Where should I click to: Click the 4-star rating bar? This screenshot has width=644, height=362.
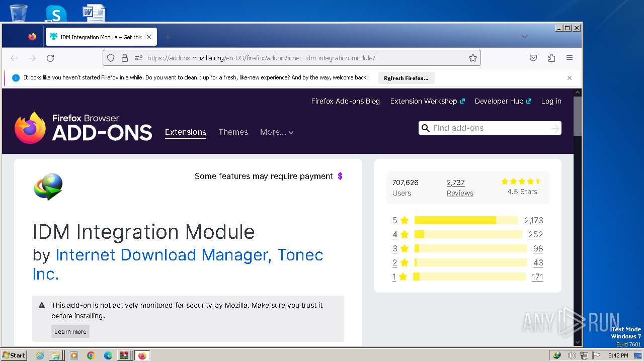(468, 234)
